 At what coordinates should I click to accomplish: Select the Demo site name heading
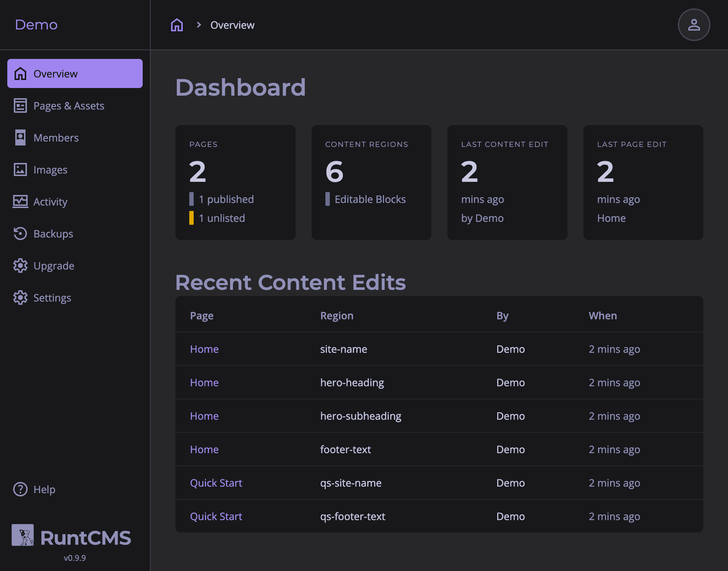click(x=36, y=25)
